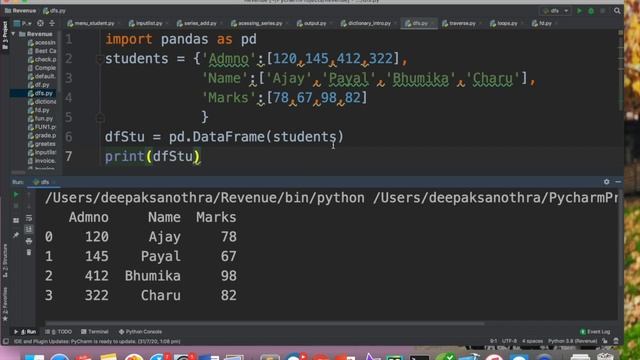Toggle the Favorites tool window side tab

[5, 304]
